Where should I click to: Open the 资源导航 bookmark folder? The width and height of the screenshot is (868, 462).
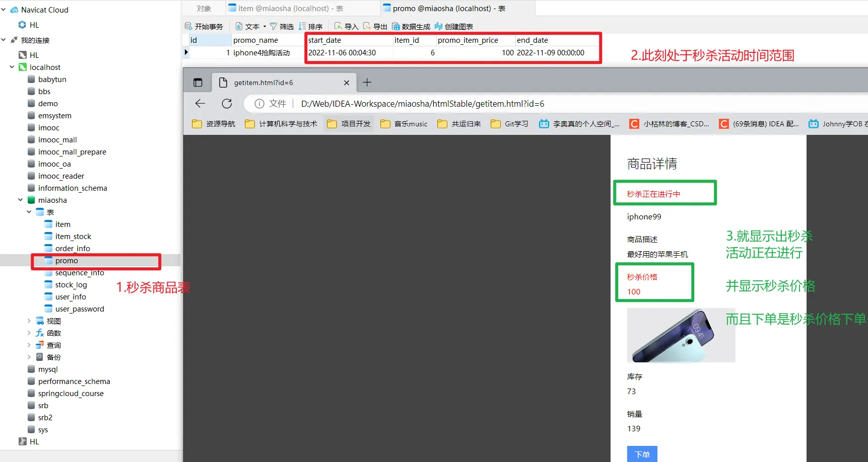pyautogui.click(x=214, y=124)
